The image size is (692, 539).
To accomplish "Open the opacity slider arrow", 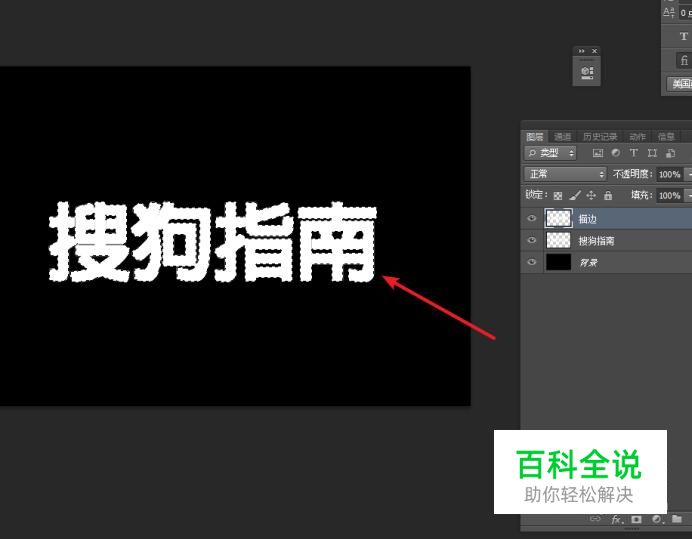I will (688, 174).
